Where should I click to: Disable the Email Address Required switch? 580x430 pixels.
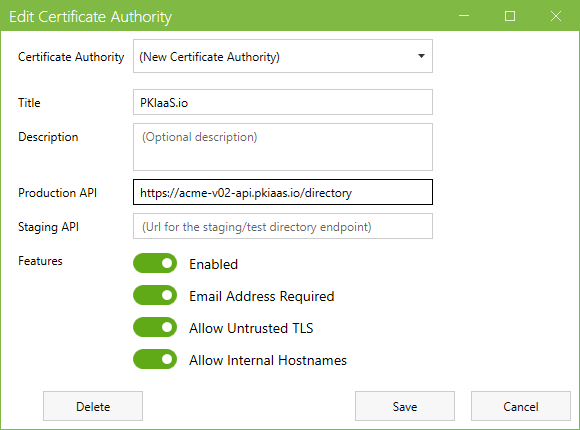155,295
